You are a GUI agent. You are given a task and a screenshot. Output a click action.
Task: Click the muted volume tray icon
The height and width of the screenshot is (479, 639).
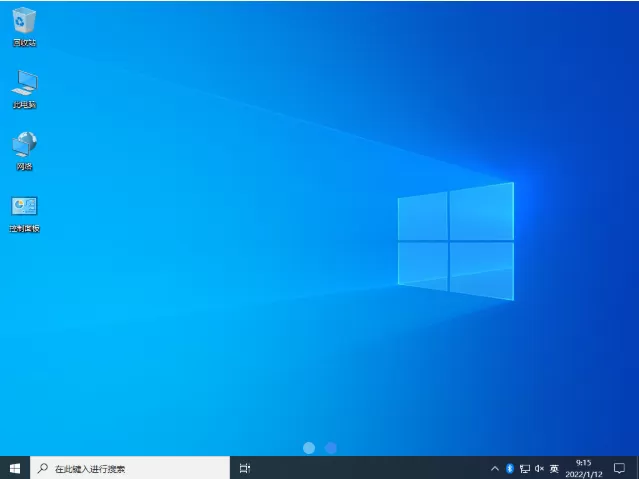539,468
